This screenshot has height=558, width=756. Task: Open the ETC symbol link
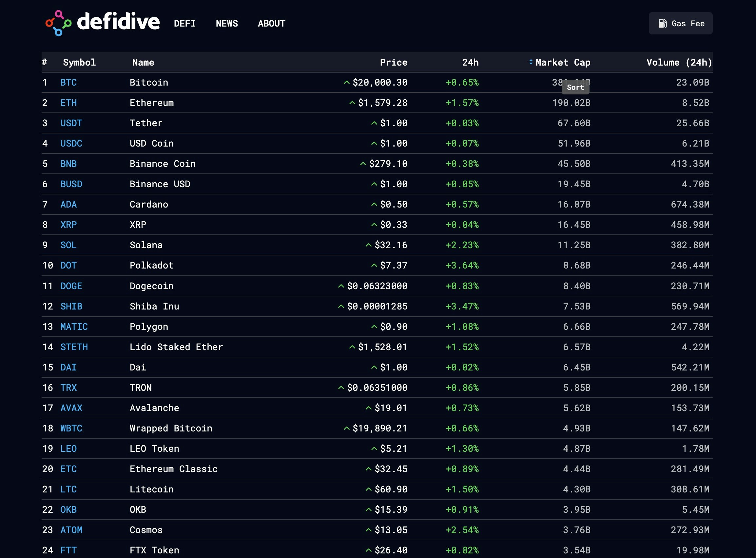pyautogui.click(x=68, y=469)
